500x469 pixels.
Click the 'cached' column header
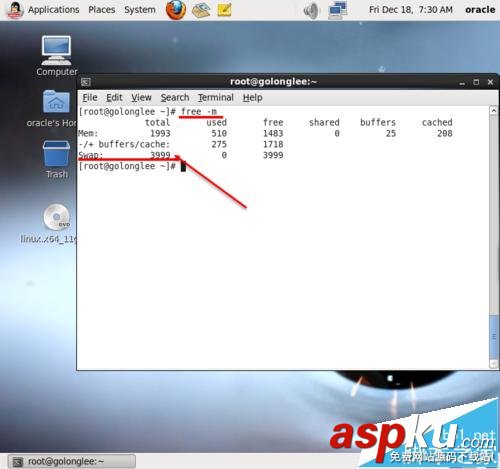(x=437, y=123)
